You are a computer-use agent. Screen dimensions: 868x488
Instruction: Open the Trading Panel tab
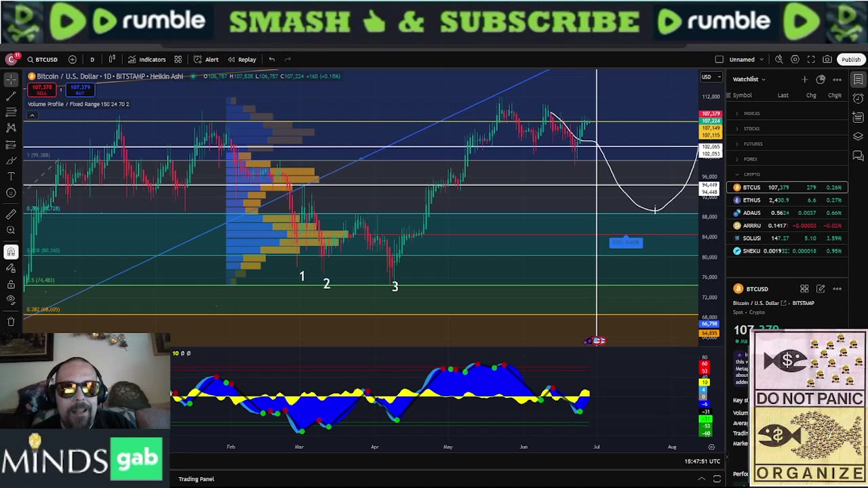pos(196,479)
